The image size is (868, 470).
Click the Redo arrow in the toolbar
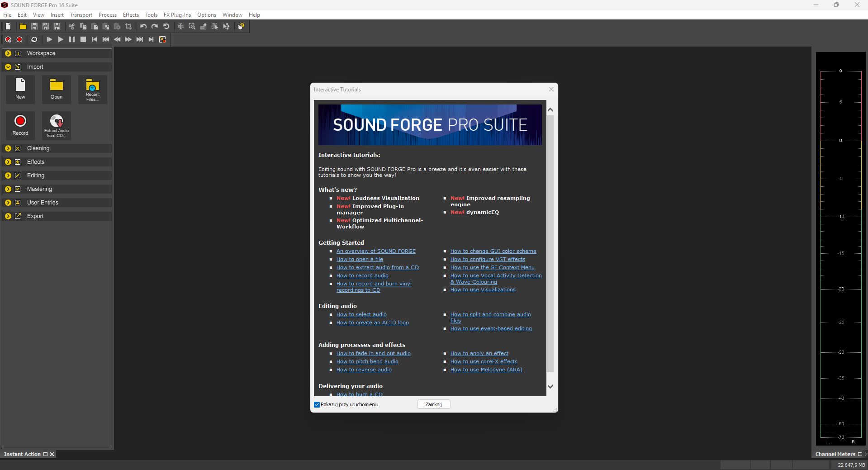click(155, 26)
